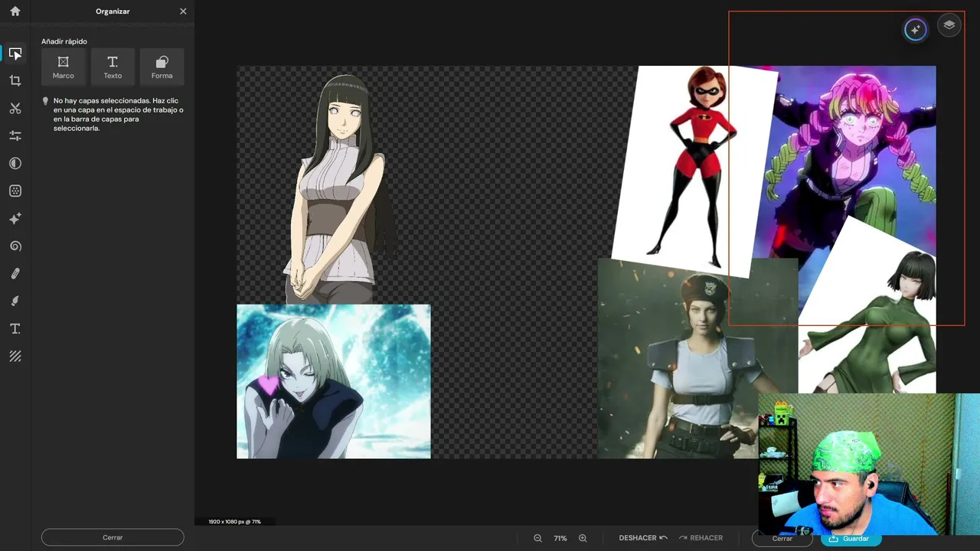Save the image with Guardar
This screenshot has width=980, height=551.
click(x=850, y=538)
